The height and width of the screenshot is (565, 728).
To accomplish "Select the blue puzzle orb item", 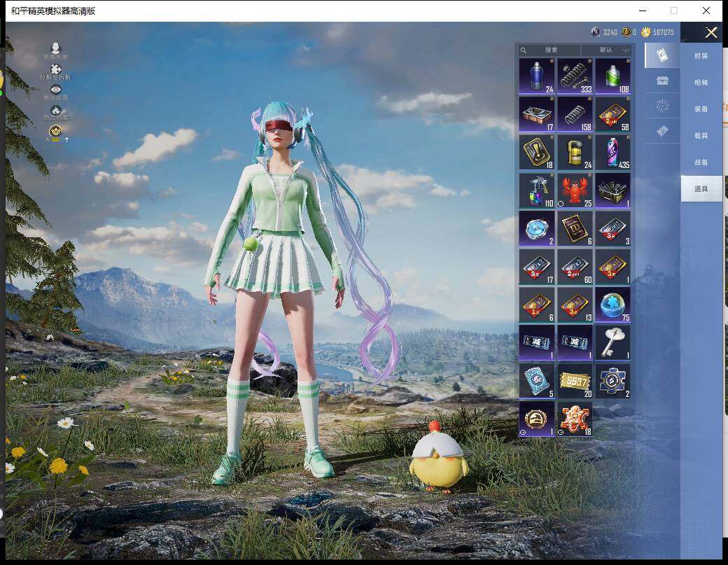I will [612, 305].
